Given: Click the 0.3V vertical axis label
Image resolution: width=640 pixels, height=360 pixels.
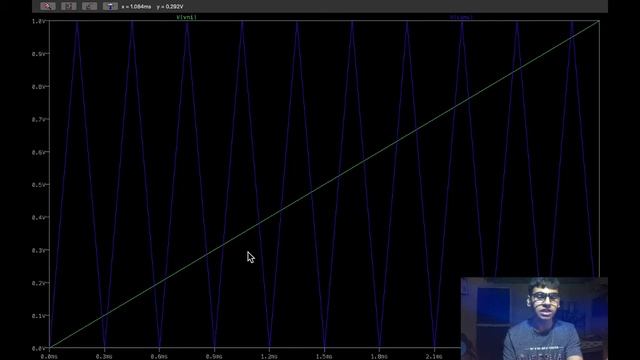Looking at the screenshot, I should coord(38,250).
